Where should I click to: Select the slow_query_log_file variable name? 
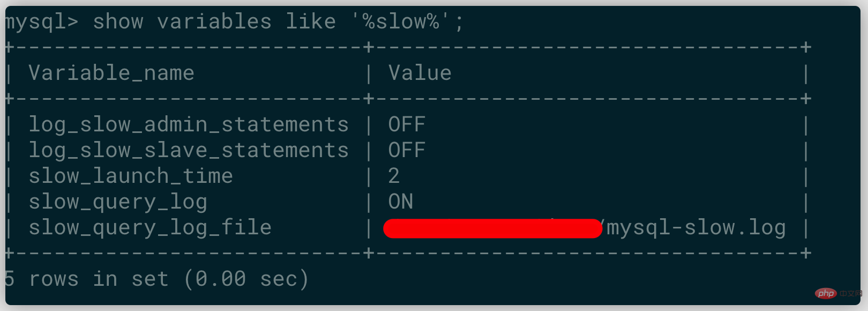(150, 227)
